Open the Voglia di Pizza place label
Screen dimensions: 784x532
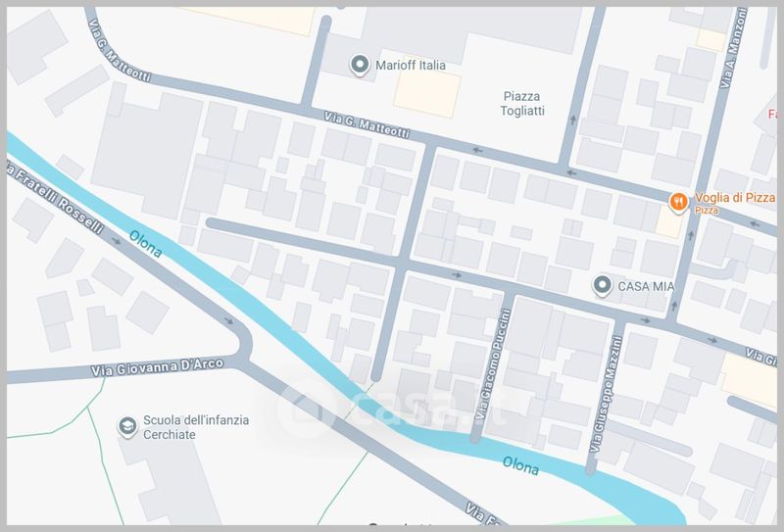pyautogui.click(x=734, y=198)
